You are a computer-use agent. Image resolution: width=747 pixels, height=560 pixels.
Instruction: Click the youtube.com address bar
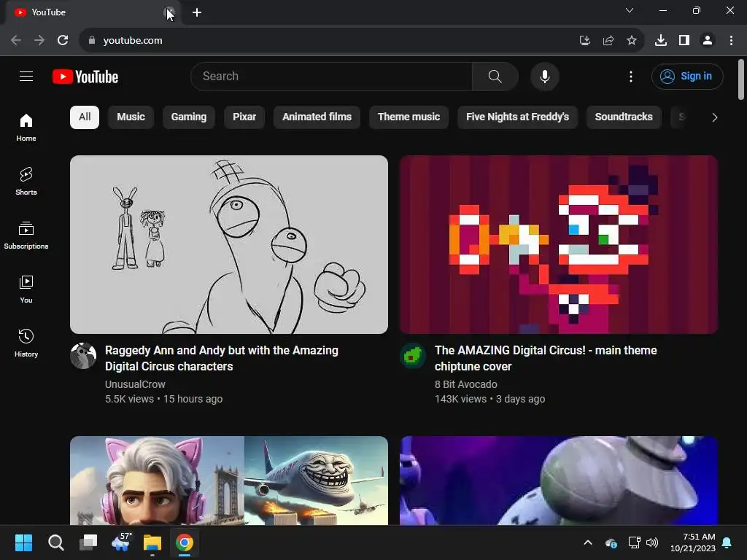329,41
